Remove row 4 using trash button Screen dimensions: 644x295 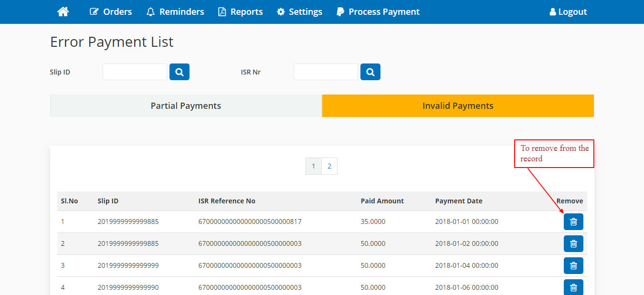tap(573, 287)
